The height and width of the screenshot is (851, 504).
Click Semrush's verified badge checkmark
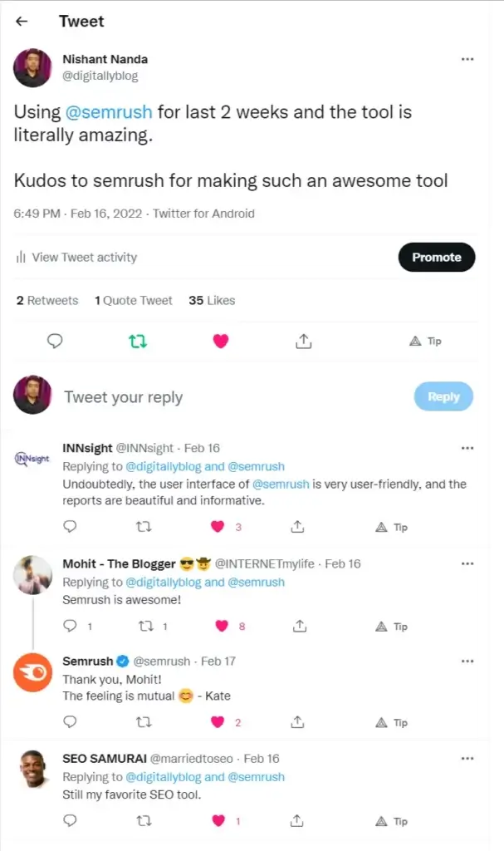pyautogui.click(x=123, y=661)
